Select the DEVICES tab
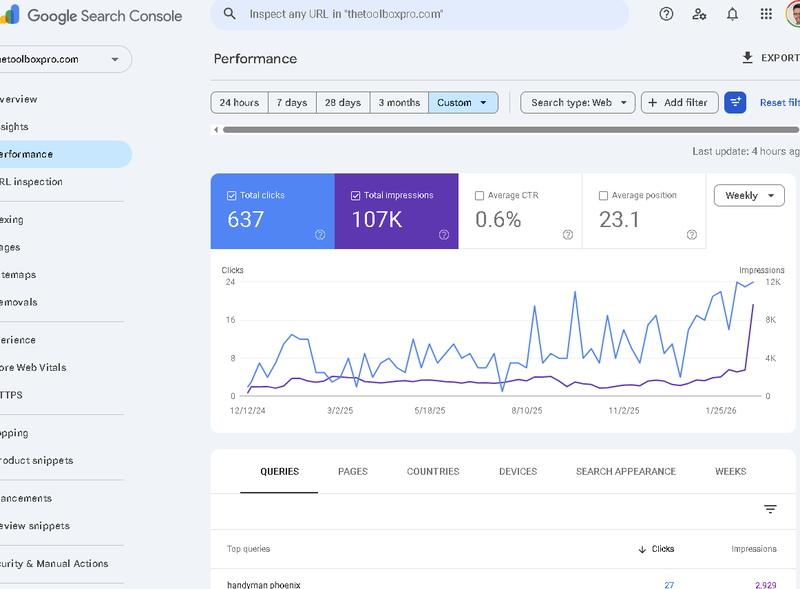This screenshot has width=800, height=589. click(x=517, y=471)
